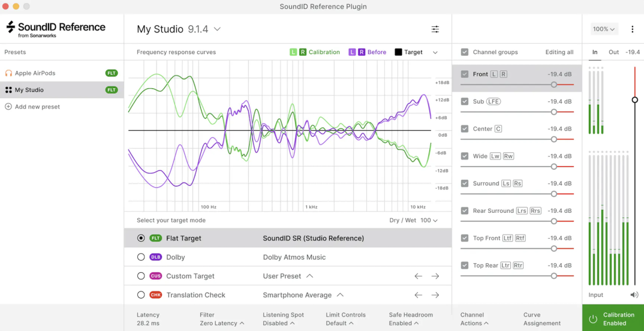Uncheck the Front channel group checkbox
The height and width of the screenshot is (331, 644).
465,74
